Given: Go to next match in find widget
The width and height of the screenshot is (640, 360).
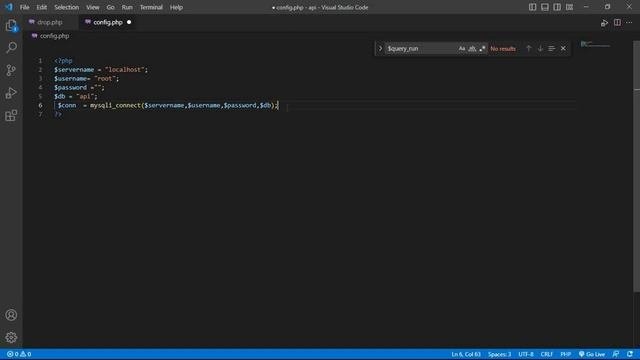Looking at the screenshot, I should pyautogui.click(x=540, y=49).
